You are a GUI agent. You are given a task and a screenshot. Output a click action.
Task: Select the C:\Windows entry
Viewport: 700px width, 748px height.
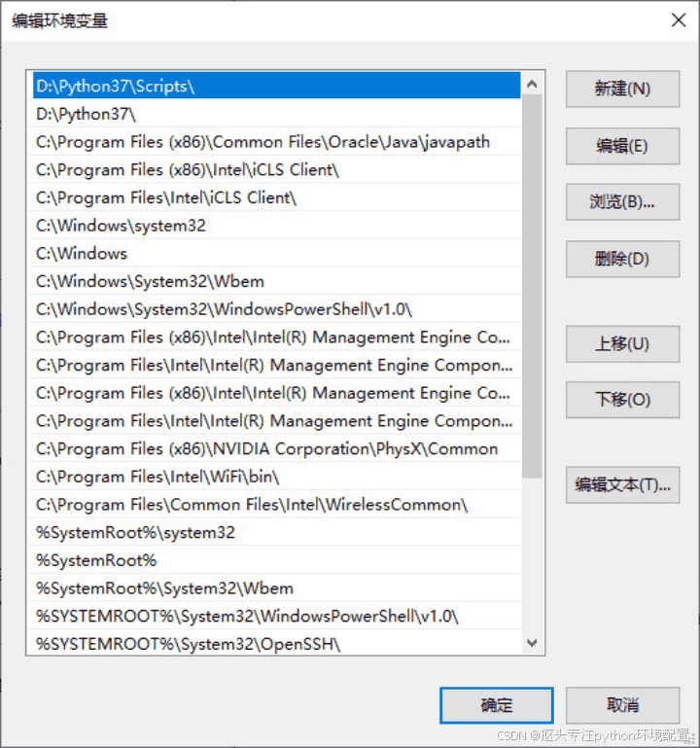(x=276, y=253)
